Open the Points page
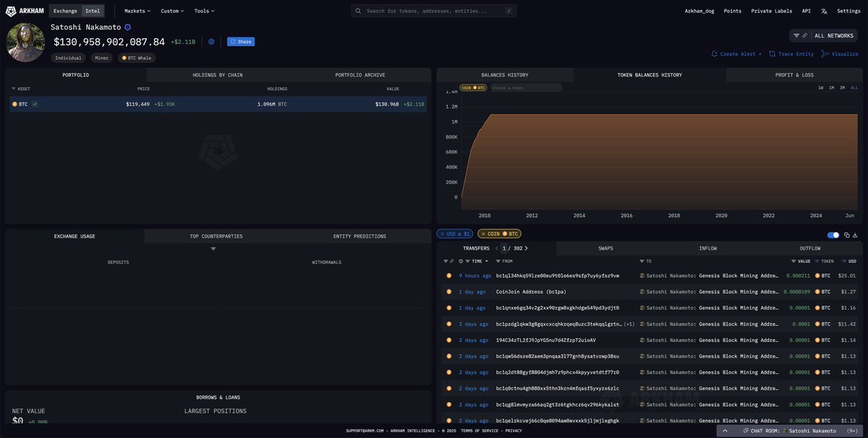 (733, 11)
